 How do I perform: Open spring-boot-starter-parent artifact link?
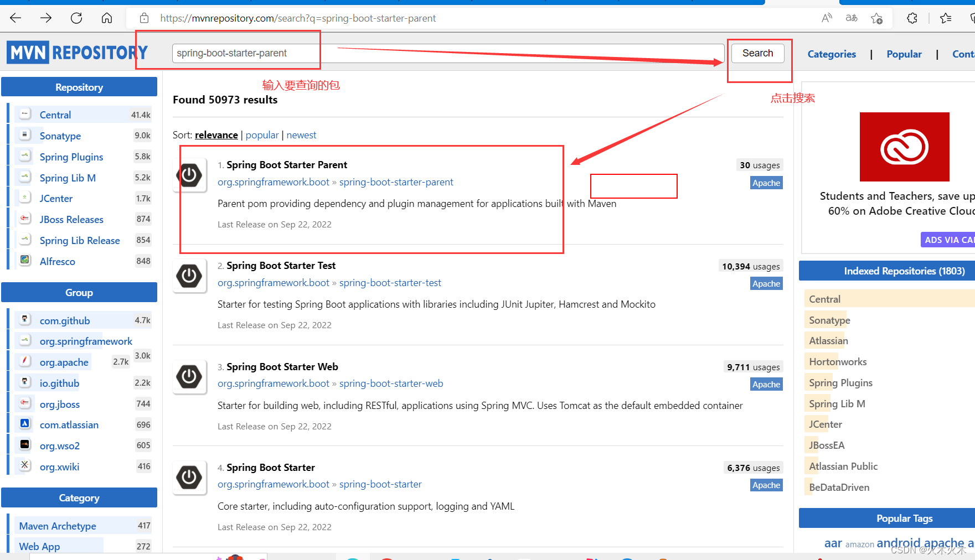(396, 182)
